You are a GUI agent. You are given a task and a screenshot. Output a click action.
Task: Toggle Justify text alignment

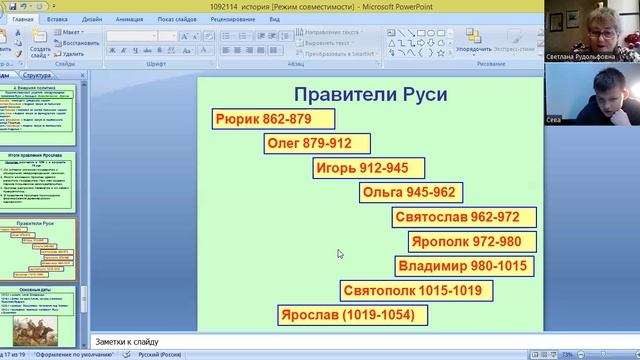tap(261, 51)
